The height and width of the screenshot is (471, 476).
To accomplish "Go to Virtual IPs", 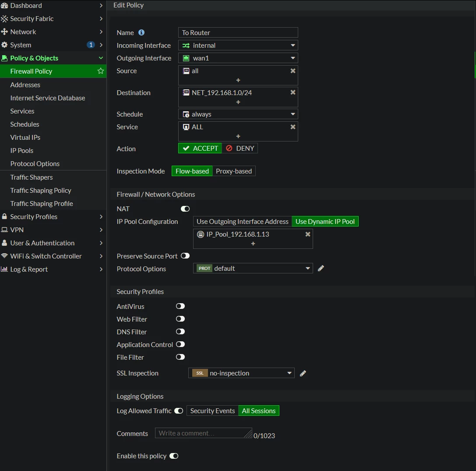I will click(25, 138).
